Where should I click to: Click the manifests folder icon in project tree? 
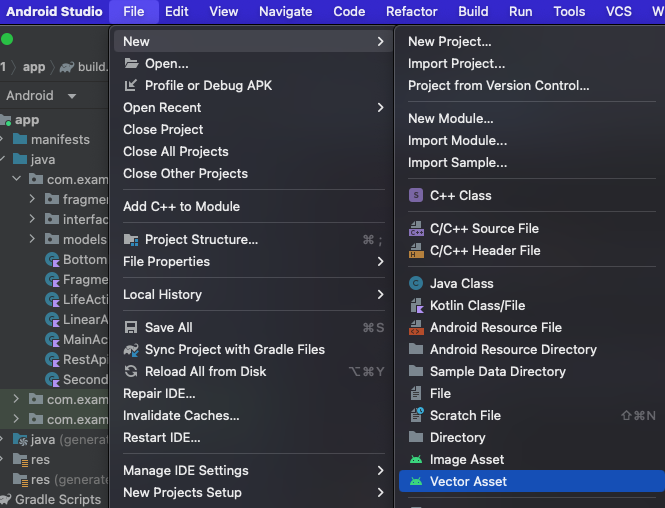pyautogui.click(x=20, y=139)
